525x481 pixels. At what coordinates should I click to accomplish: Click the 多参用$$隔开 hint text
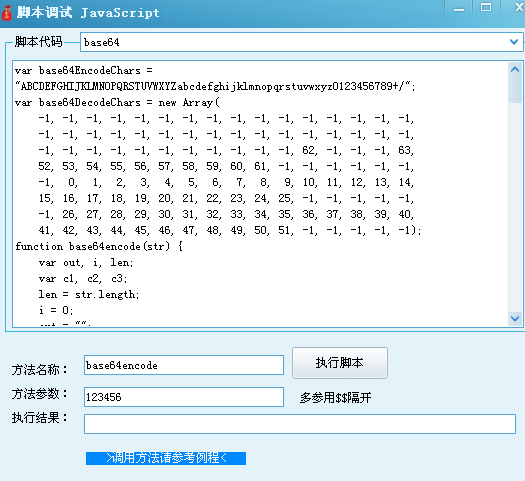coord(335,398)
